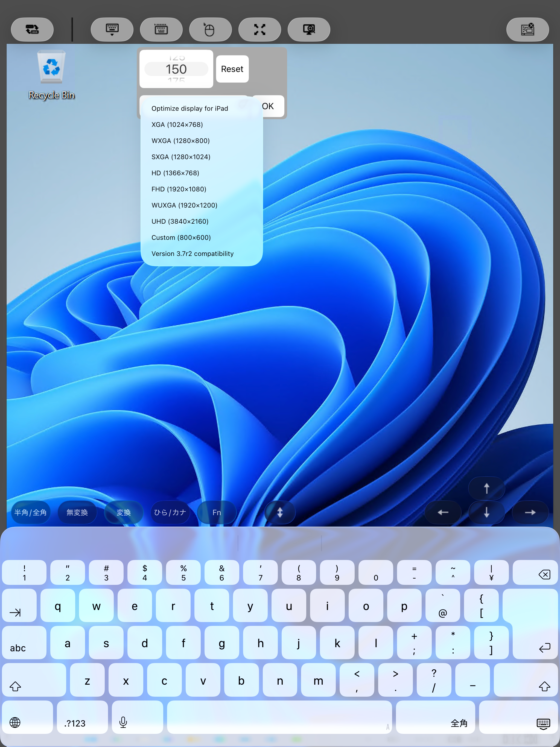Choose FHD (1920×1080) resolution
Image resolution: width=560 pixels, height=747 pixels.
(202, 189)
